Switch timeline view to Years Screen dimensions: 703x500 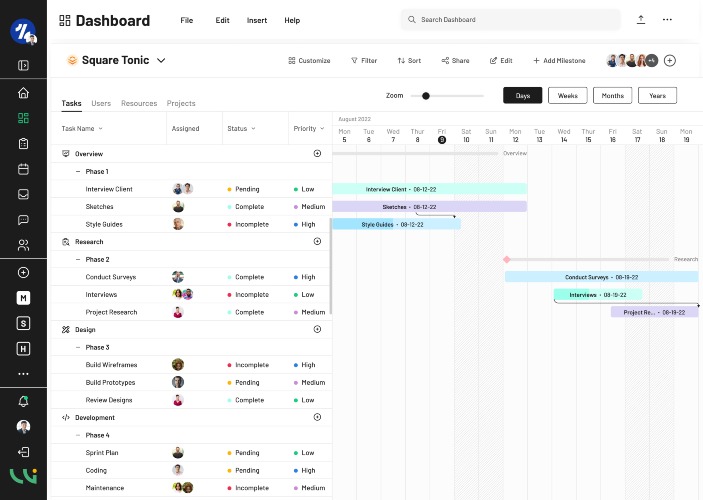coord(657,96)
